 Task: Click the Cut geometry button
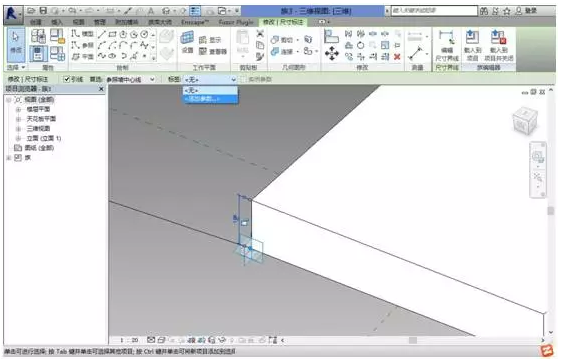tap(283, 39)
